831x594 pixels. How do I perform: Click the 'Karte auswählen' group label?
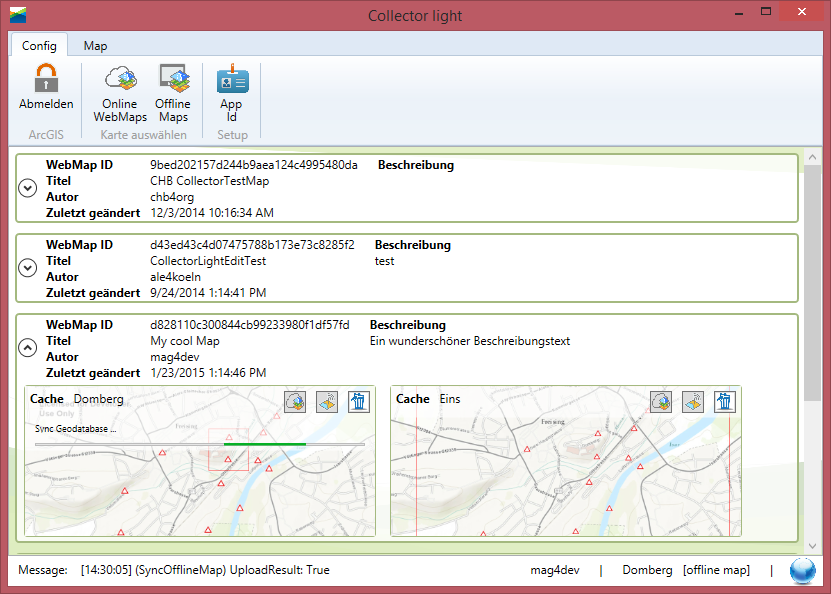(144, 135)
